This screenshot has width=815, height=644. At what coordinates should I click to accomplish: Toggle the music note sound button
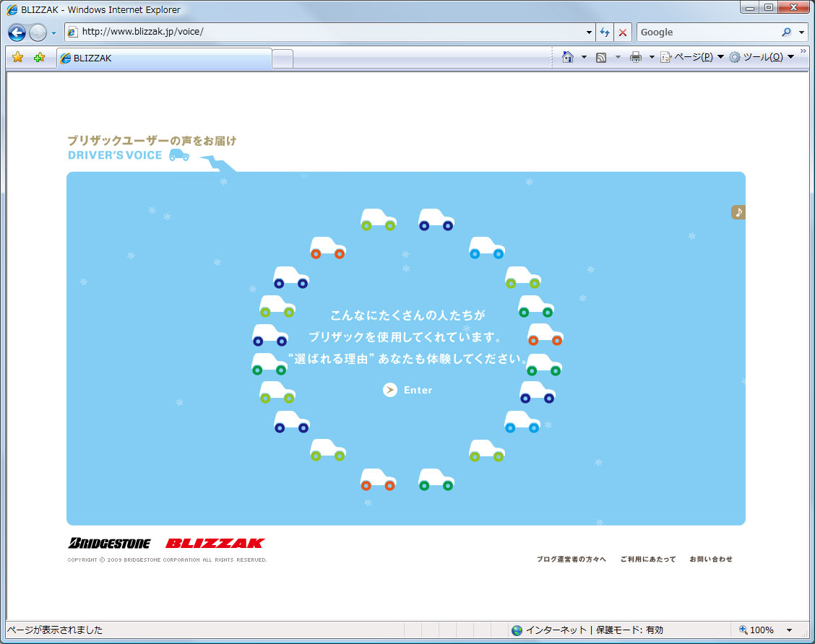pyautogui.click(x=738, y=212)
